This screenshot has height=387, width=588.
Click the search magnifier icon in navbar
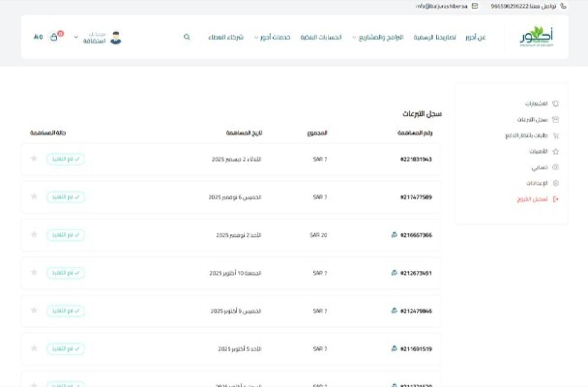tap(187, 37)
